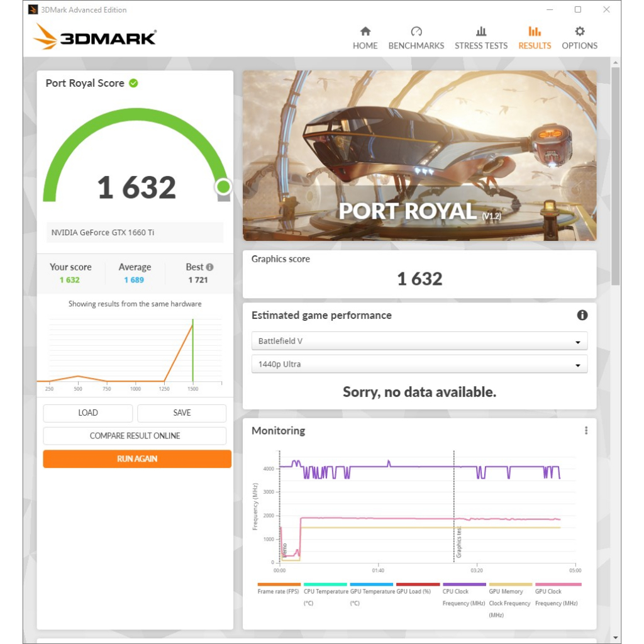Open Options gear icon
The height and width of the screenshot is (644, 644).
coord(579,31)
